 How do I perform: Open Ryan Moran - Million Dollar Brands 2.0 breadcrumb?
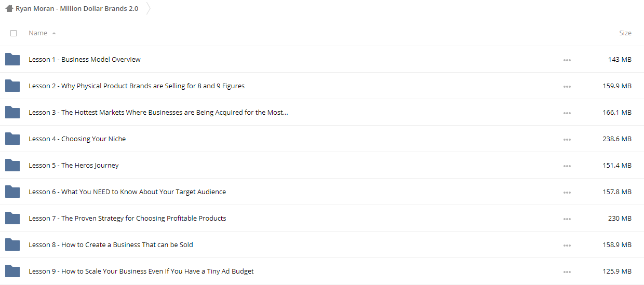pos(77,8)
